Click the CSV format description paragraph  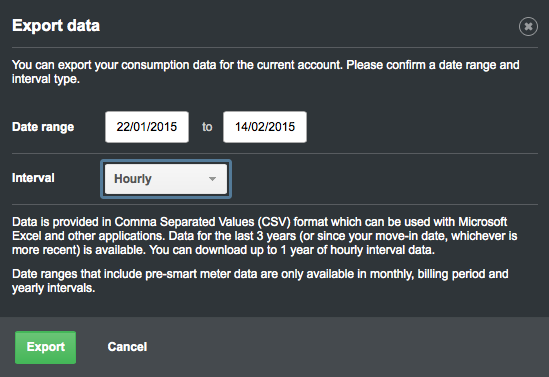[x=265, y=236]
